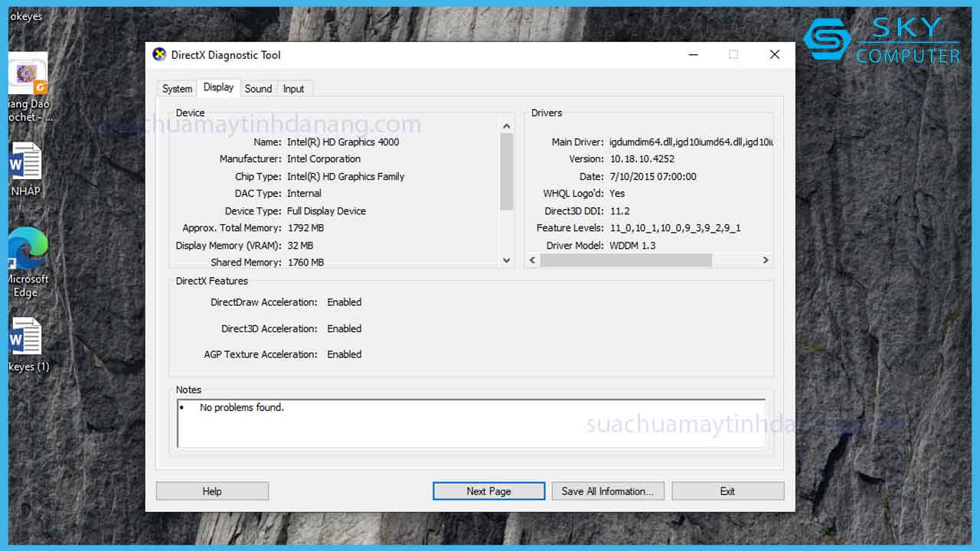The width and height of the screenshot is (980, 551).
Task: Select the 'Intel(R) HD Graphics 4000' name value
Action: tap(343, 142)
